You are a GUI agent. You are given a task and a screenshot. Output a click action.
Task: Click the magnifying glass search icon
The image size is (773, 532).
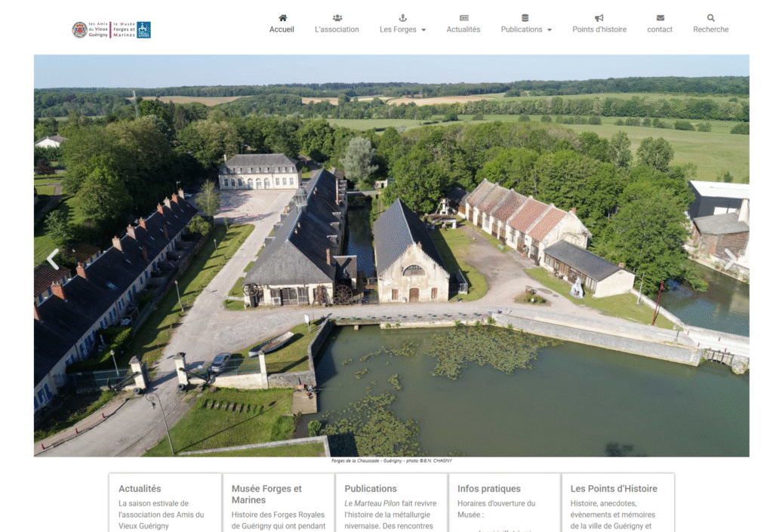coord(710,17)
